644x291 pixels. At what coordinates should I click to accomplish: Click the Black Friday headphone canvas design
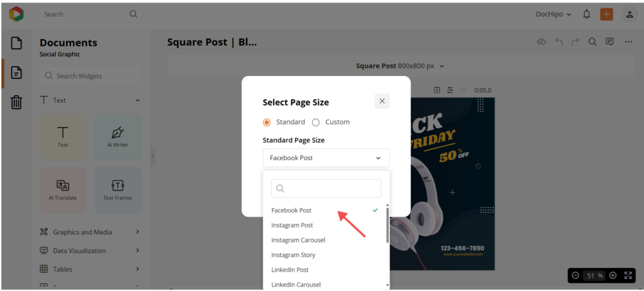pos(453,184)
